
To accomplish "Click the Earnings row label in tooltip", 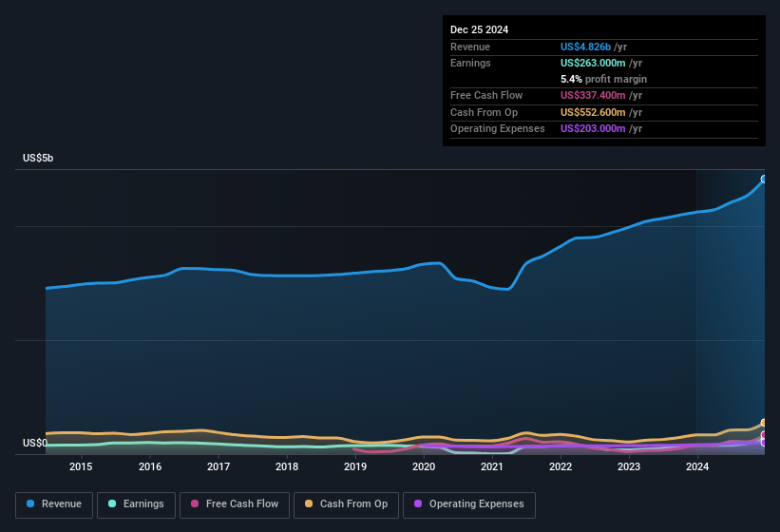I will [x=470, y=63].
